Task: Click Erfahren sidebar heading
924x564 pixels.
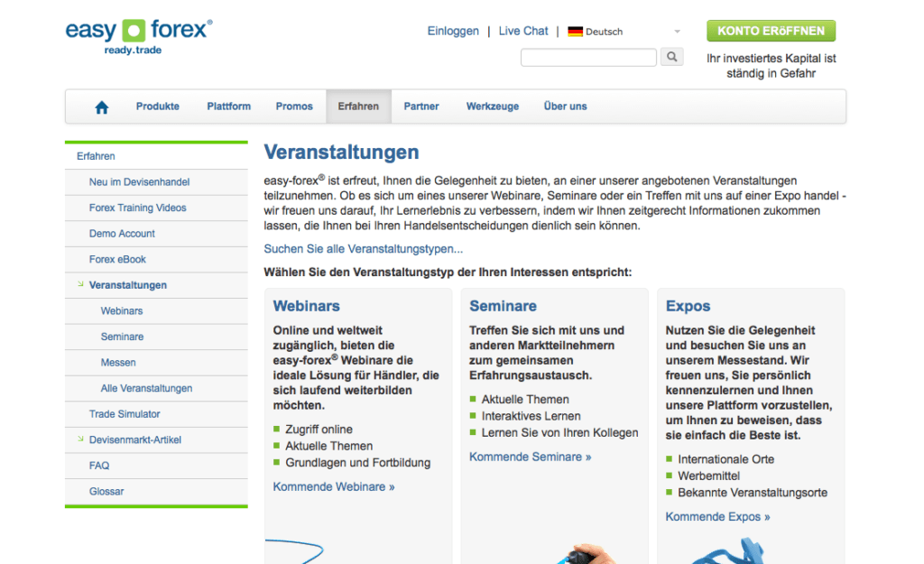Action: click(x=96, y=156)
